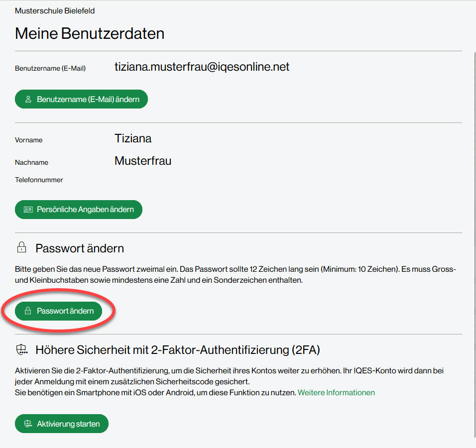476x448 pixels.
Task: Start 2FA setup with "Aktivierung starten" text
Action: click(x=68, y=424)
